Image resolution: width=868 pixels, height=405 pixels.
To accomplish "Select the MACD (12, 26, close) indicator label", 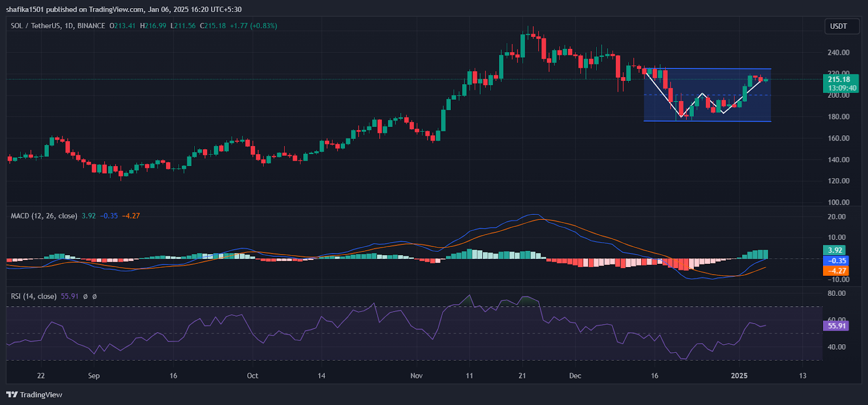I will [44, 216].
